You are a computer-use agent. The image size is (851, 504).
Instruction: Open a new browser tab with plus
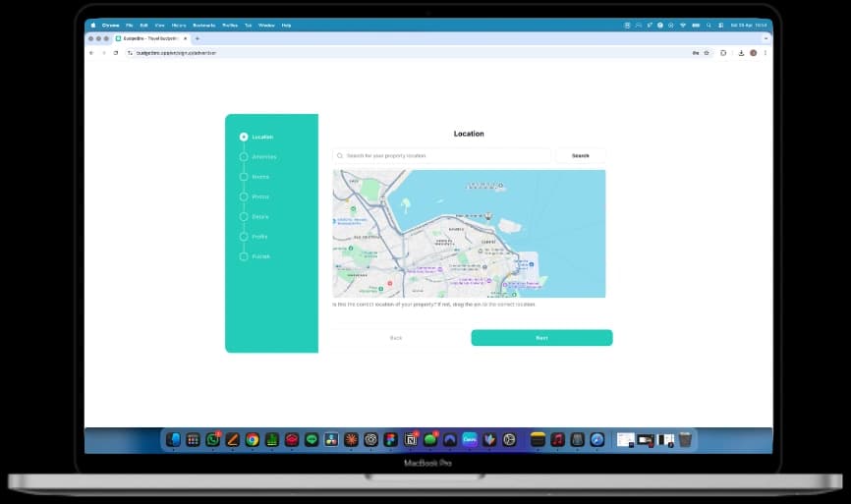(x=197, y=38)
